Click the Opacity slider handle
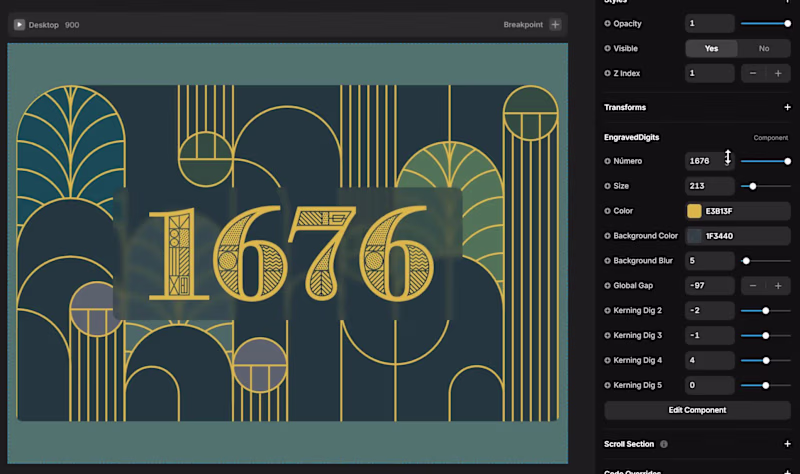800x474 pixels. [x=787, y=23]
